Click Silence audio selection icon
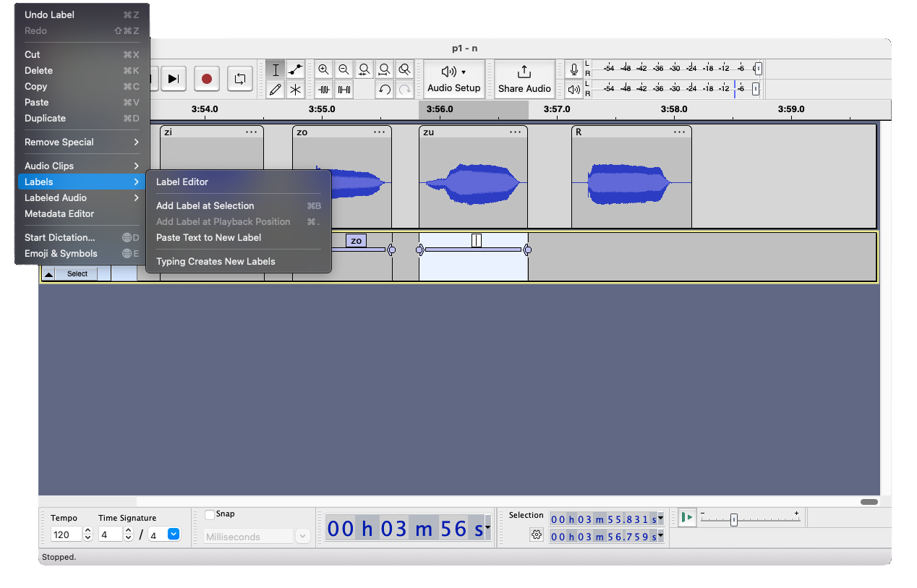 click(x=344, y=90)
